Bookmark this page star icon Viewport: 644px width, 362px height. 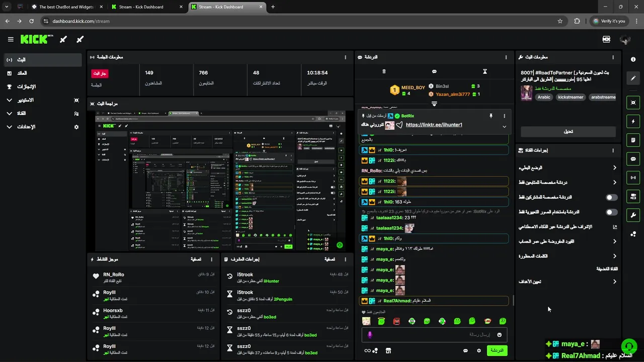pyautogui.click(x=560, y=21)
